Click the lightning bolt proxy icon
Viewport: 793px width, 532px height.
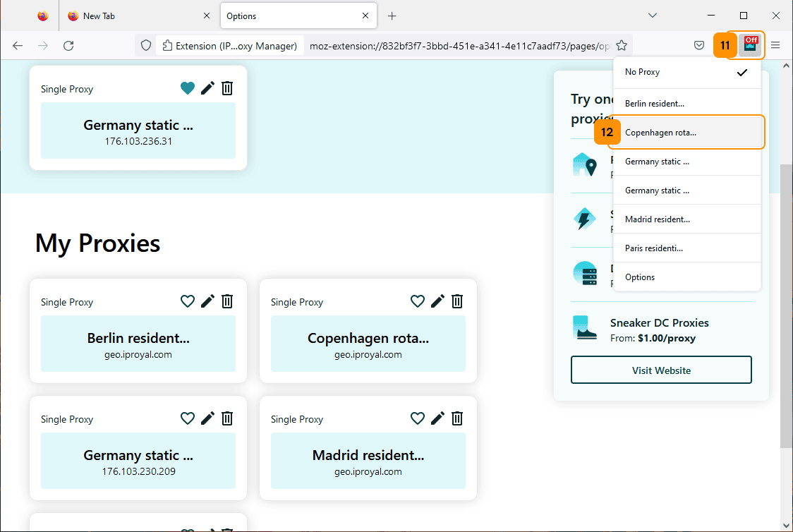click(x=585, y=219)
